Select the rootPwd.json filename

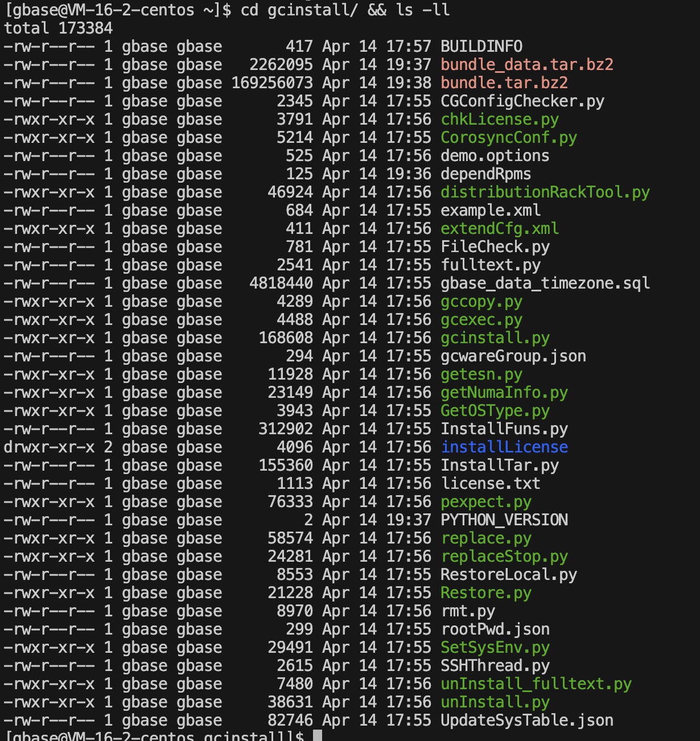point(495,629)
